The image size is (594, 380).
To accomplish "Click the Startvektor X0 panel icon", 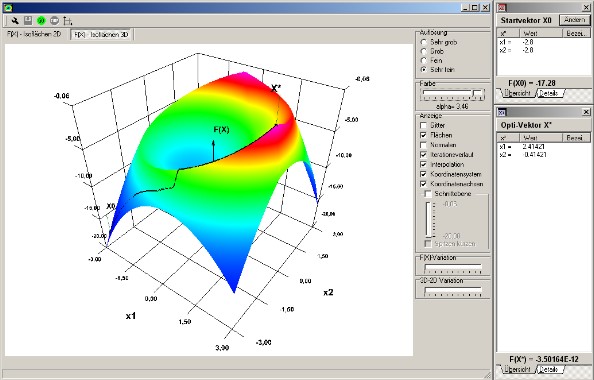I will click(502, 8).
